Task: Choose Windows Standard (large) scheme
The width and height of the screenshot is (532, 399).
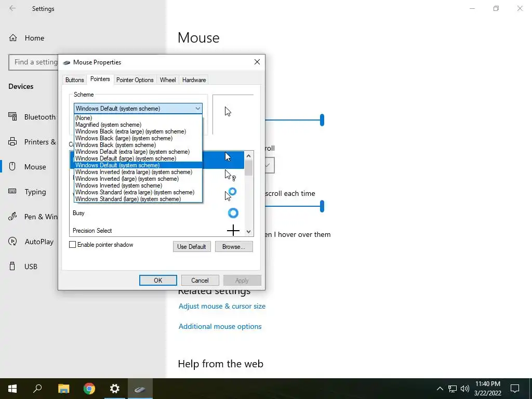Action: 138,199
